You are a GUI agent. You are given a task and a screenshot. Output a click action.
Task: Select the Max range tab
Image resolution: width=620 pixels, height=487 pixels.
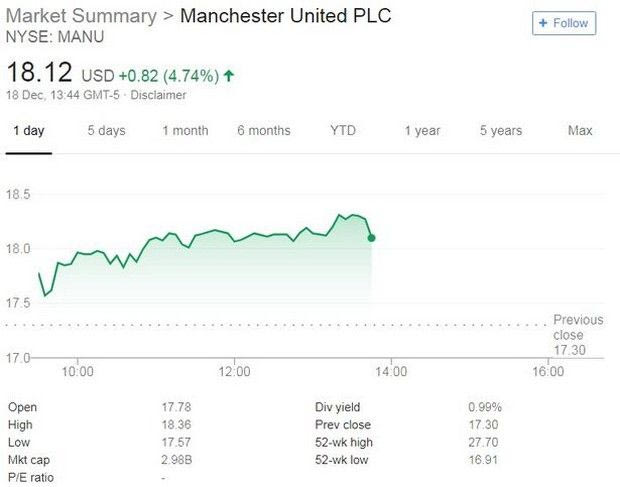click(580, 131)
